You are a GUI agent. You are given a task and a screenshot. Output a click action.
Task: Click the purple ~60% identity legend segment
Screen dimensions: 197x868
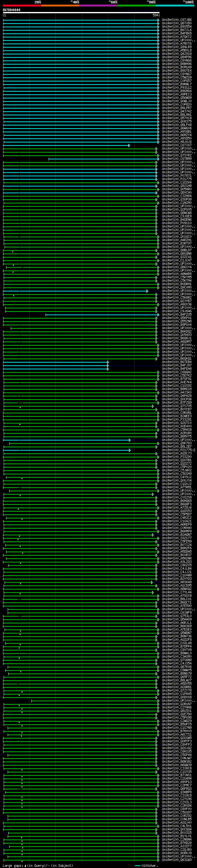[x=98, y=6]
